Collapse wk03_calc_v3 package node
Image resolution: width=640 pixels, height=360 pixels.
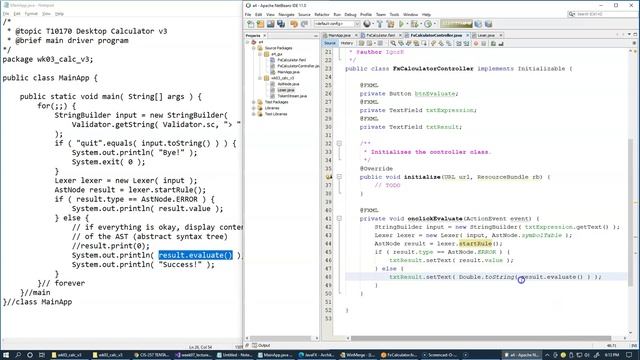tap(260, 78)
